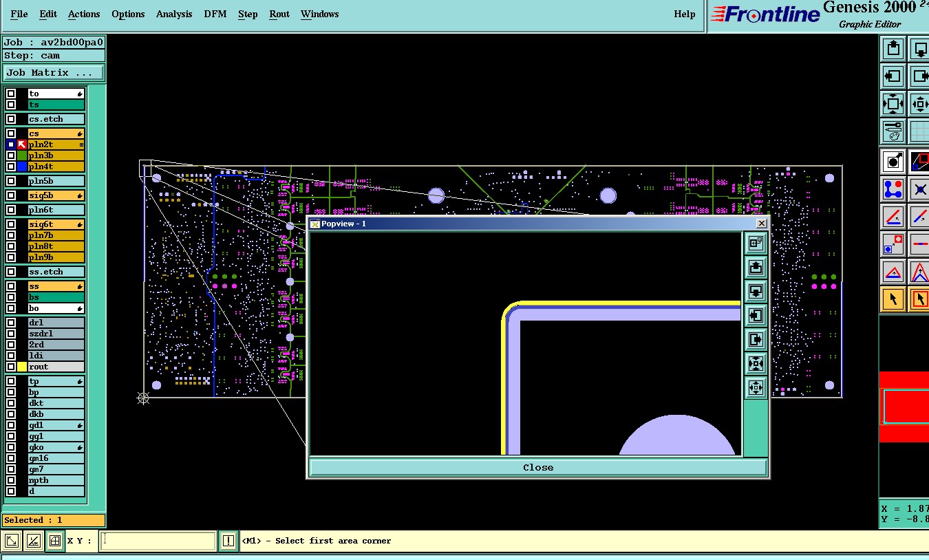
Task: Open the Analysis menu
Action: tap(174, 14)
